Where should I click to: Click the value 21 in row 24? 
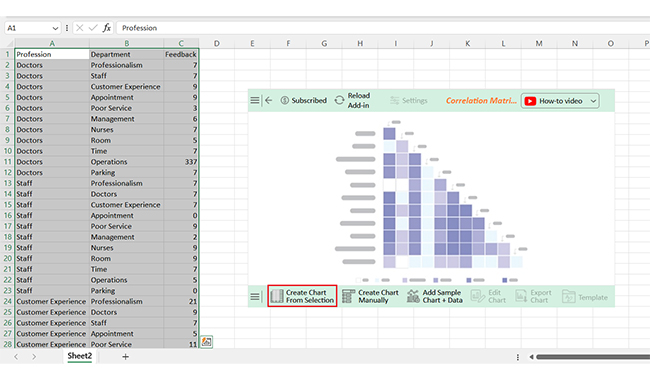point(181,301)
